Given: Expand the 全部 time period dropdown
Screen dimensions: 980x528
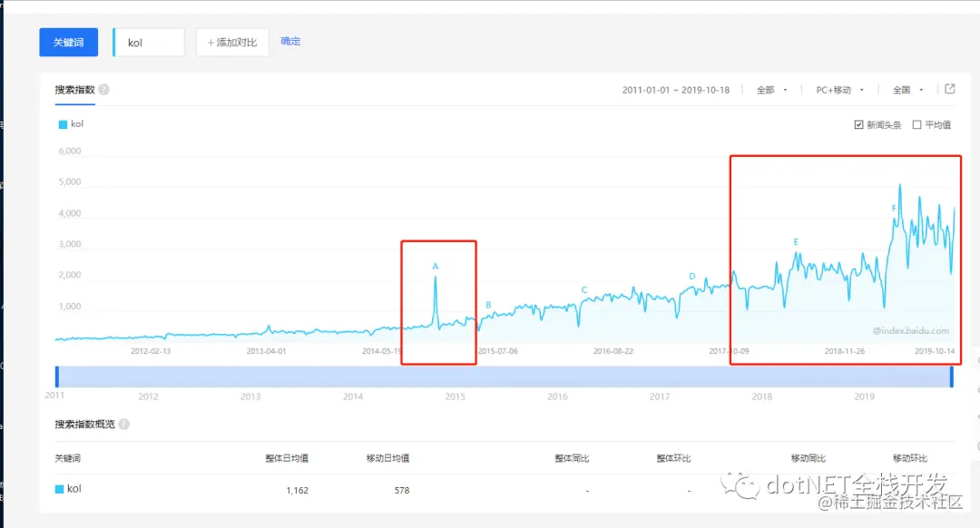Looking at the screenshot, I should coord(772,90).
